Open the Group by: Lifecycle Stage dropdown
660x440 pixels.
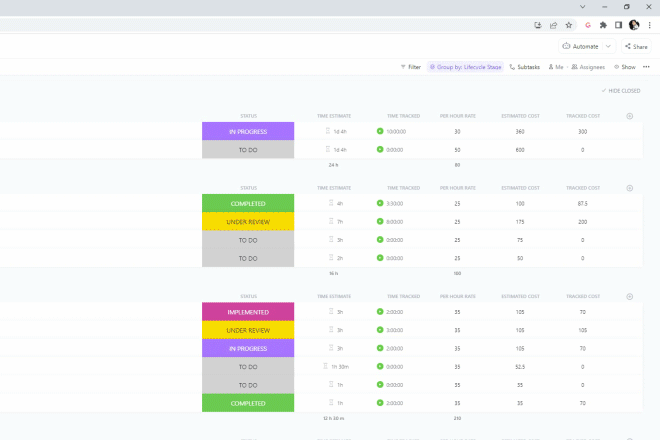tap(465, 67)
